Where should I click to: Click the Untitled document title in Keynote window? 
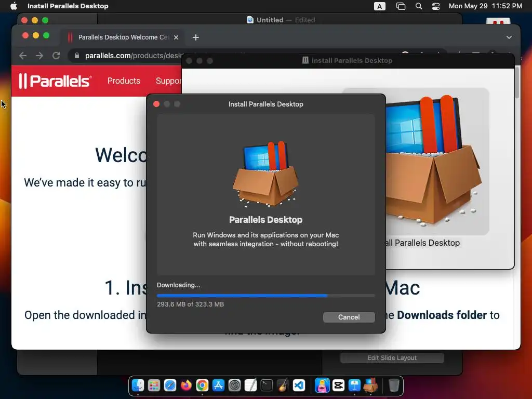(x=270, y=20)
